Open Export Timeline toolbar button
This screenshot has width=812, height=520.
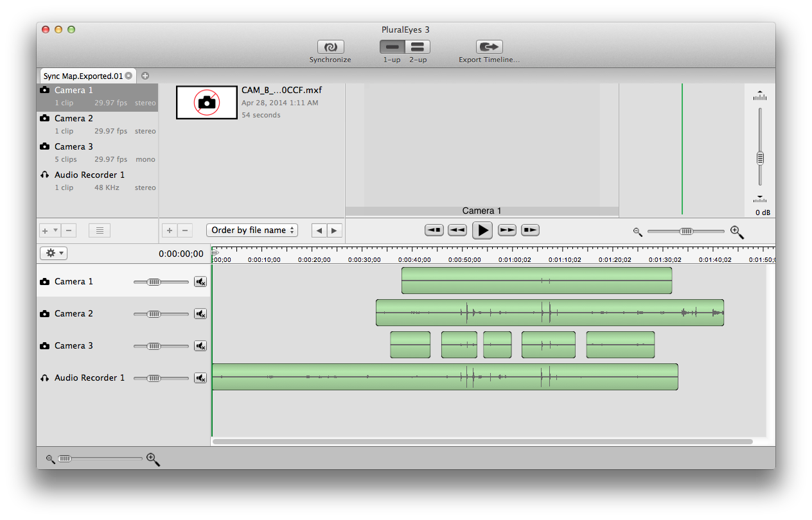tap(489, 47)
